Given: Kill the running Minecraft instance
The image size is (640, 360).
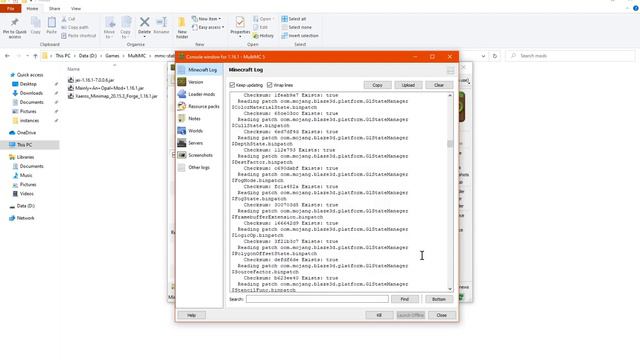Looking at the screenshot, I should 379,315.
